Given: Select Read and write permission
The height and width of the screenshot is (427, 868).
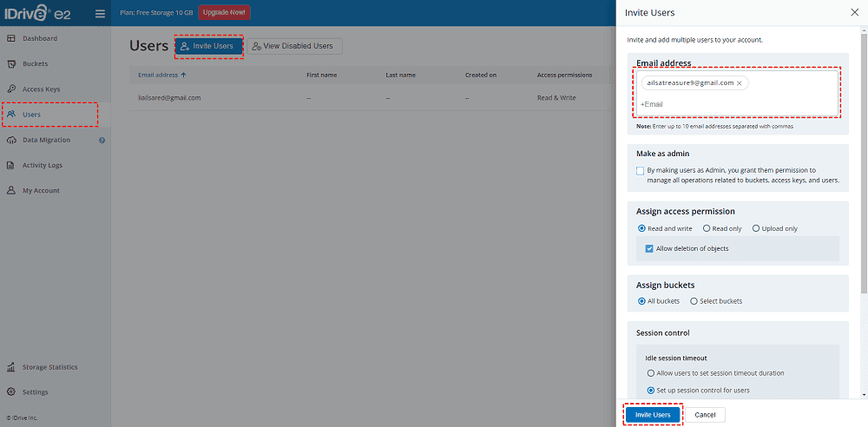Looking at the screenshot, I should click(642, 228).
